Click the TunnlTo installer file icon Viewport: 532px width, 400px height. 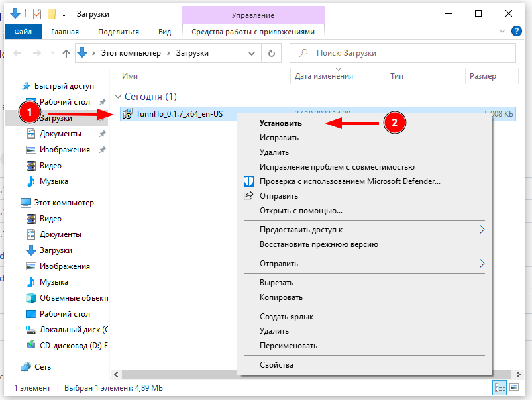click(128, 115)
